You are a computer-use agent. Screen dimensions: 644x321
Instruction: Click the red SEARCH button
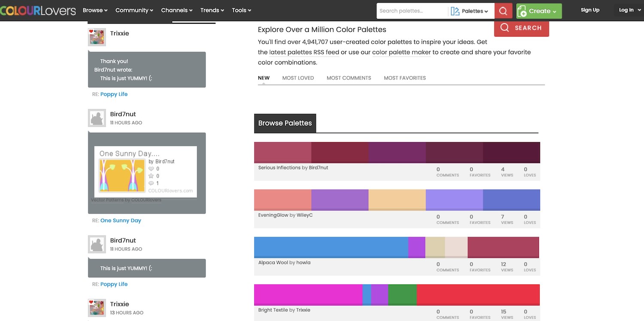pyautogui.click(x=522, y=28)
